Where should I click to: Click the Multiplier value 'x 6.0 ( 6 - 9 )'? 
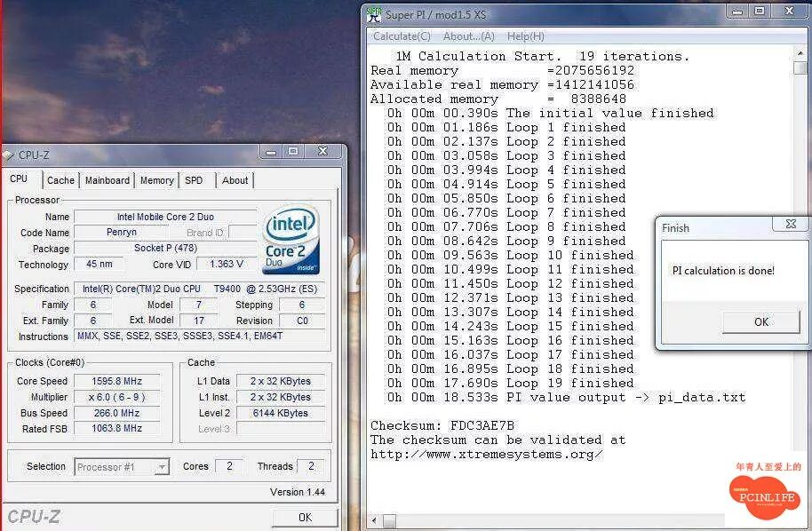117,397
